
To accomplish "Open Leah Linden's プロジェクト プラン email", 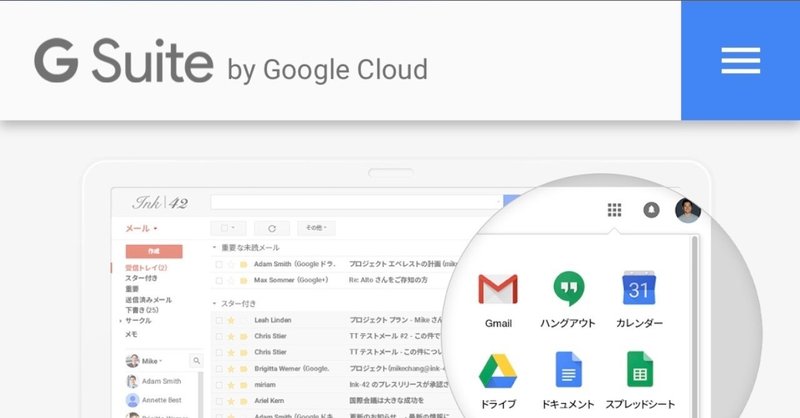I will coord(395,320).
